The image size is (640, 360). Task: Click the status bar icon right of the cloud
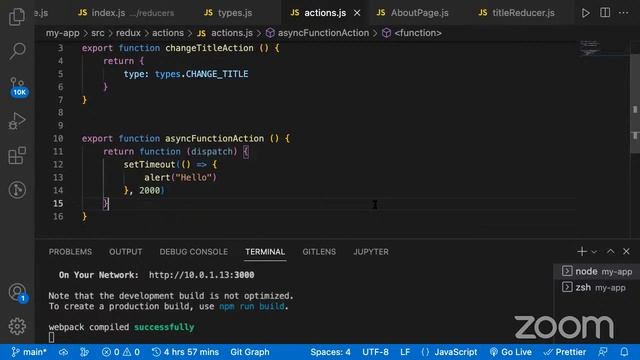pyautogui.click(x=84, y=352)
